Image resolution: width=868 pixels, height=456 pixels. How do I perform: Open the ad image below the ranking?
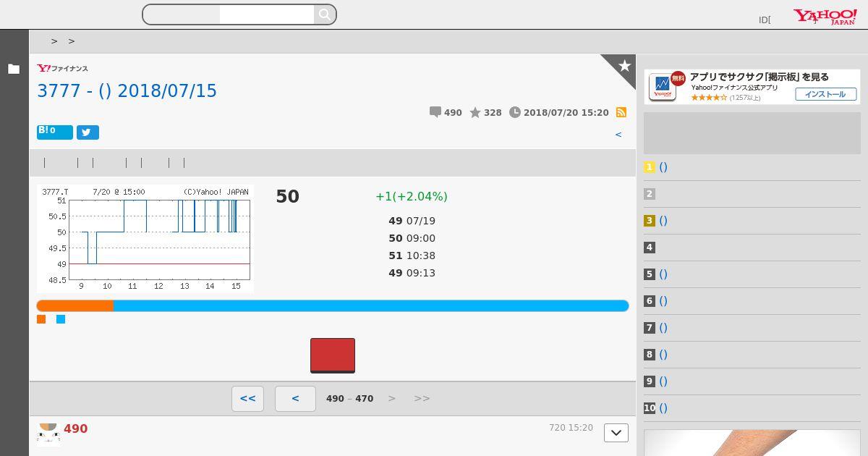tap(752, 443)
